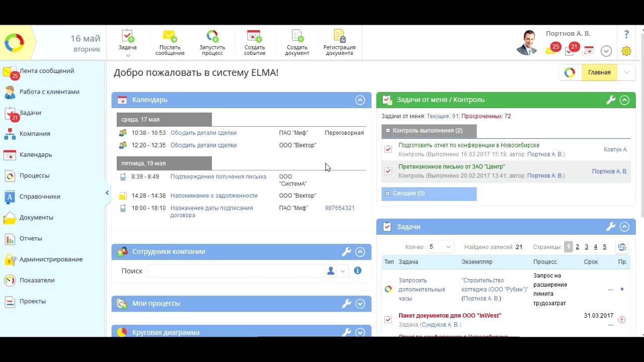Open settings gear icon in header
644x362 pixels.
coord(626,51)
